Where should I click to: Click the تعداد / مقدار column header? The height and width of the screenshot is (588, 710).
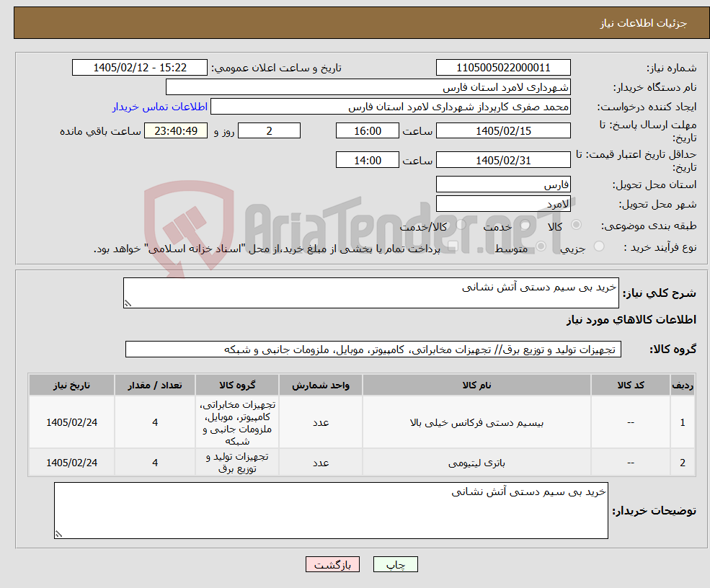[x=155, y=386]
